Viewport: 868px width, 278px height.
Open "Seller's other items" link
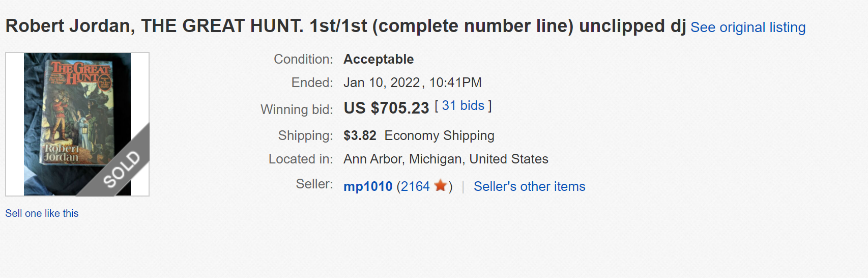coord(529,186)
